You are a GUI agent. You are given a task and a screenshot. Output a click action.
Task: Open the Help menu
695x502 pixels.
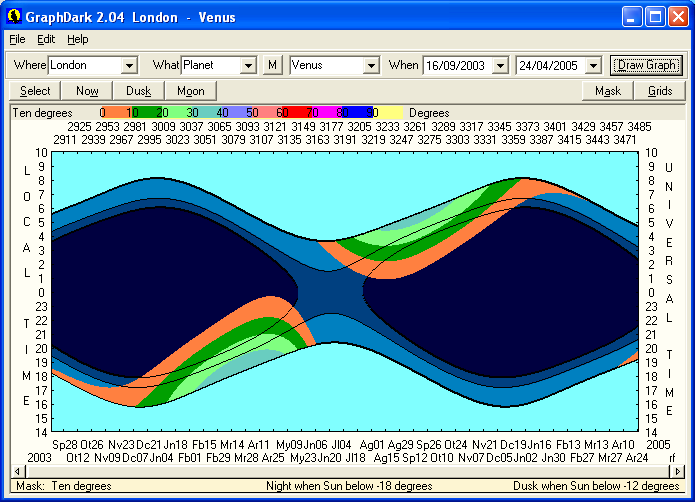(x=78, y=39)
